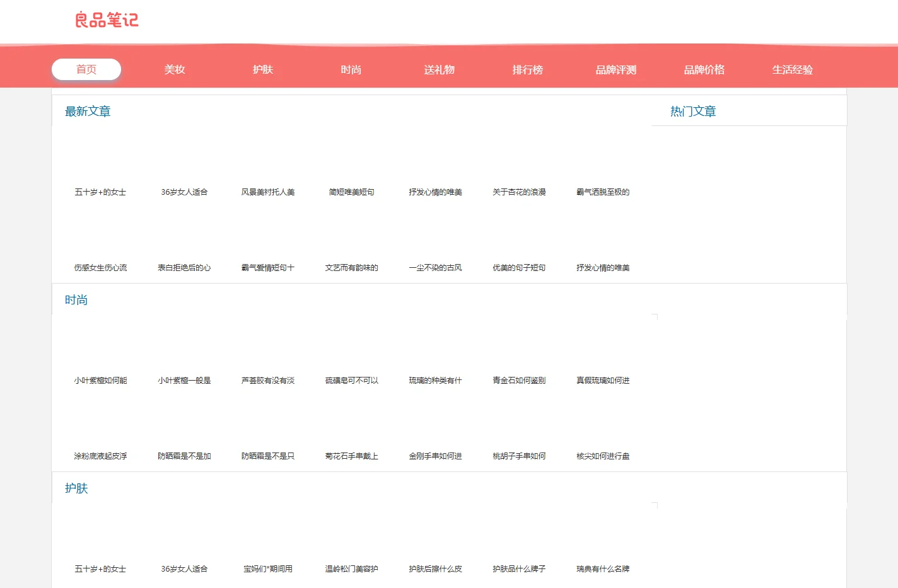898x588 pixels.
Task: Open the 文艺而有韵味的 article
Action: pyautogui.click(x=352, y=268)
